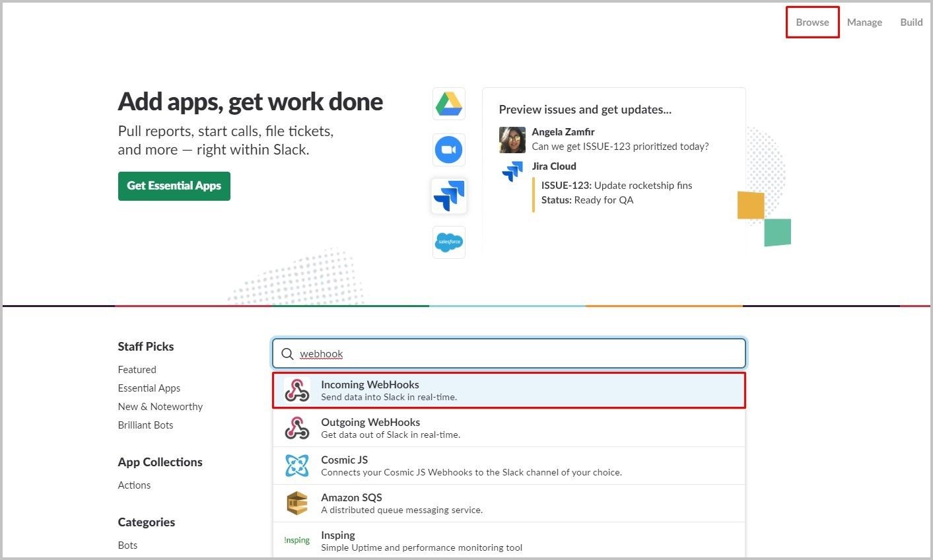Open the Build tab
The height and width of the screenshot is (560, 933).
(911, 22)
